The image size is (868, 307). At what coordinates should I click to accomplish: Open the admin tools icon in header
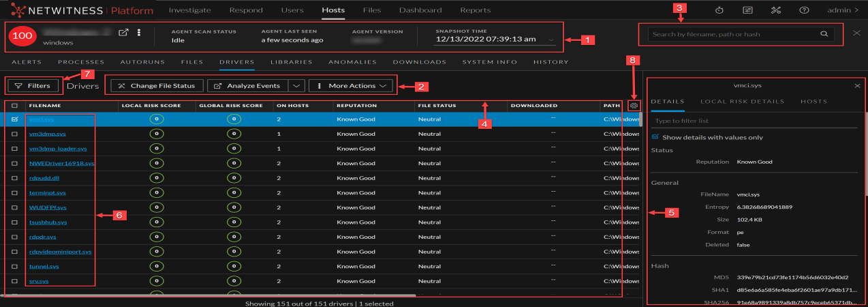775,10
